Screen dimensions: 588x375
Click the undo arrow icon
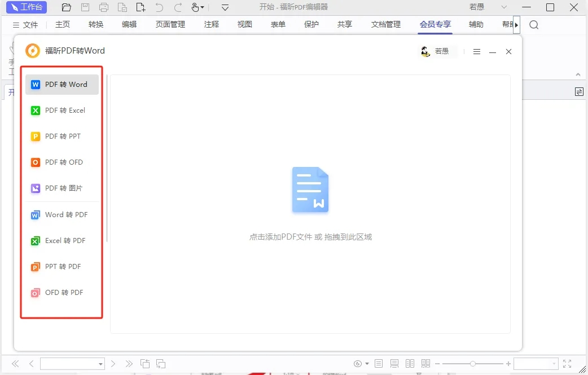click(x=159, y=7)
